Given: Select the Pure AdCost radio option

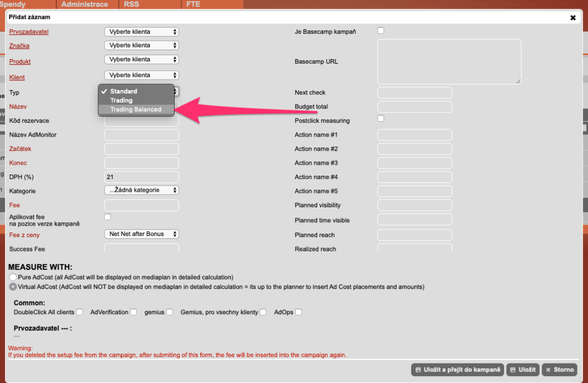Looking at the screenshot, I should coord(13,277).
